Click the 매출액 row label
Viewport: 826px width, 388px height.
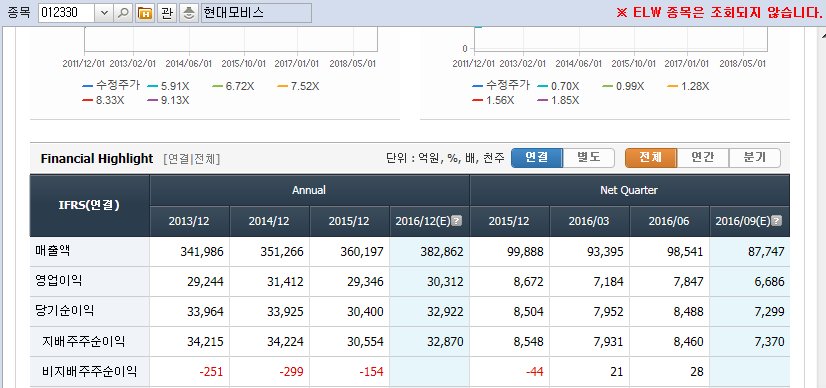tap(53, 251)
